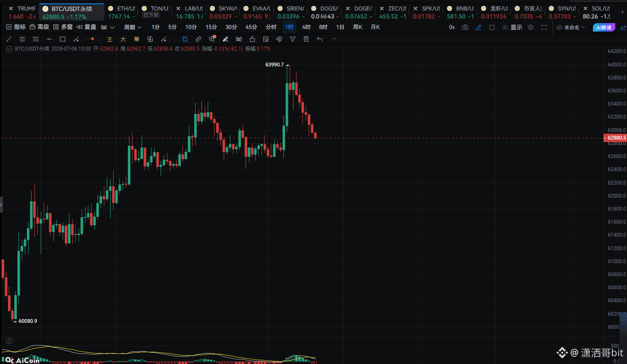Open the 显示 display options menu
Screen dimensions: 627x364
pos(513,27)
